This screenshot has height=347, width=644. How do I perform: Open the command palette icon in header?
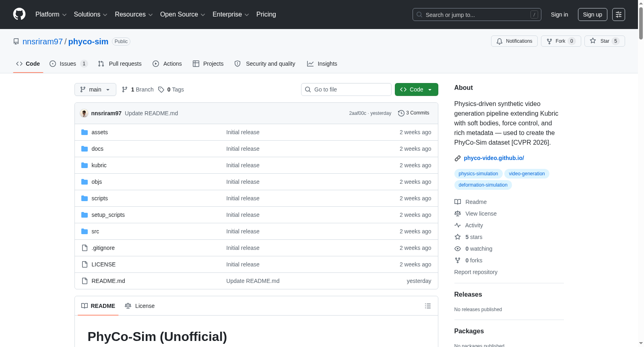coord(619,15)
